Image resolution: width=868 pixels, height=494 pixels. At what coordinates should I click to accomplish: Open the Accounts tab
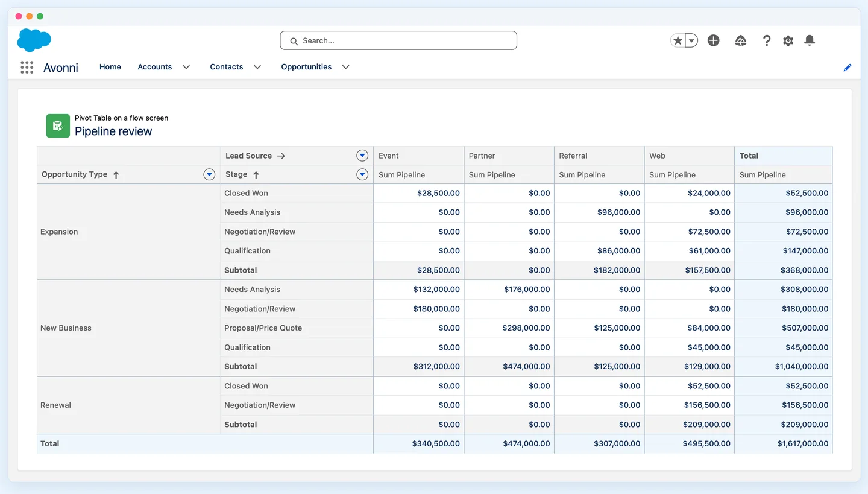[x=155, y=67]
